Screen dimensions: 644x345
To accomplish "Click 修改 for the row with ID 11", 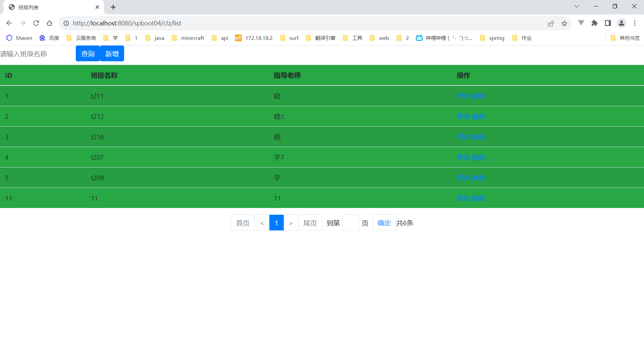I will [463, 198].
